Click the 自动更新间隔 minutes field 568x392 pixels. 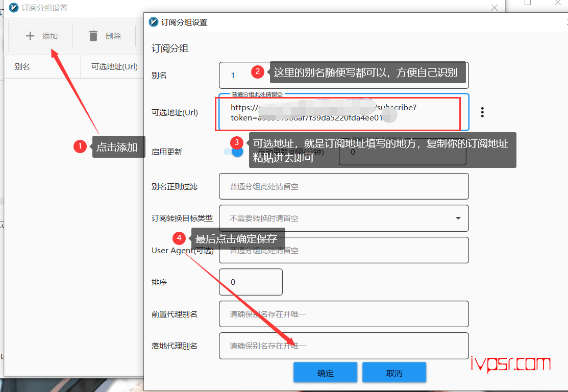point(403,152)
